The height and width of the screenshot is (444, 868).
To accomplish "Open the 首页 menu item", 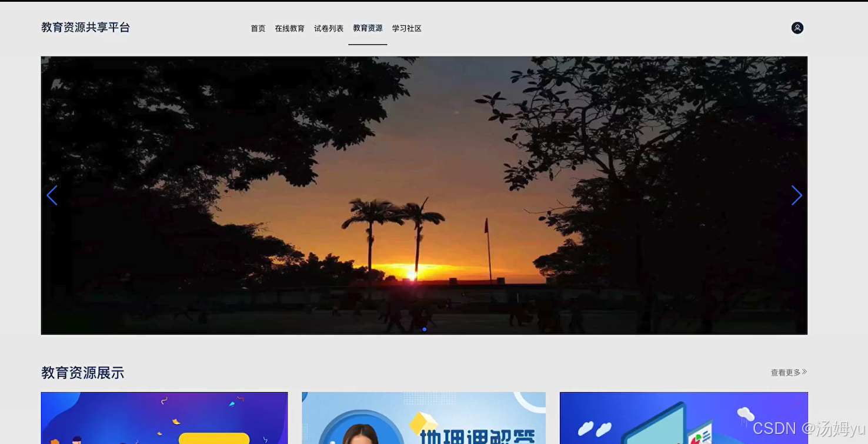I will [258, 28].
